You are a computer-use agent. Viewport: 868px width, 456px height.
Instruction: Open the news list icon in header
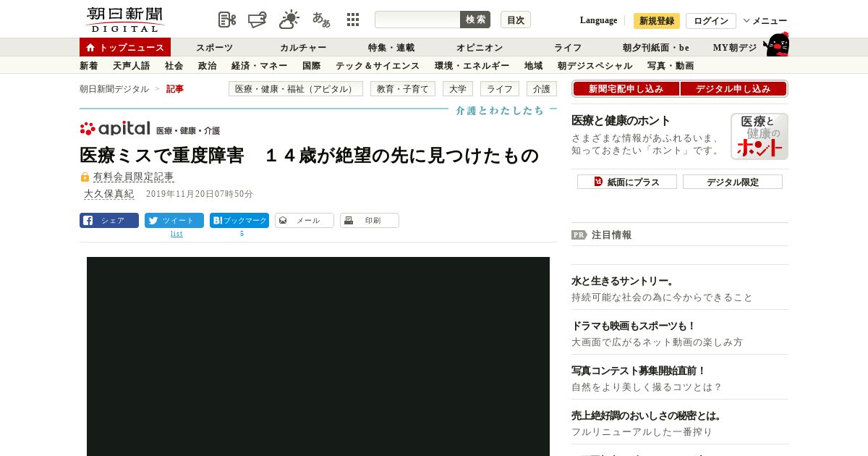point(227,20)
